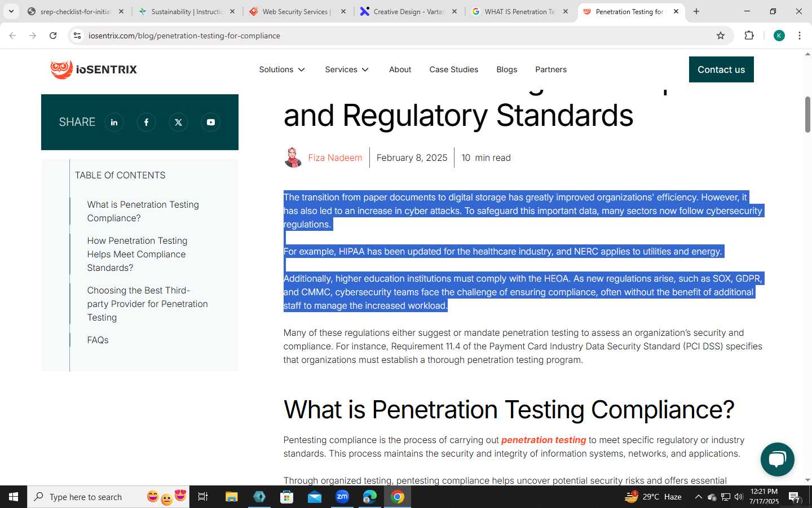Close the Sustainability tab
The height and width of the screenshot is (508, 812).
232,11
